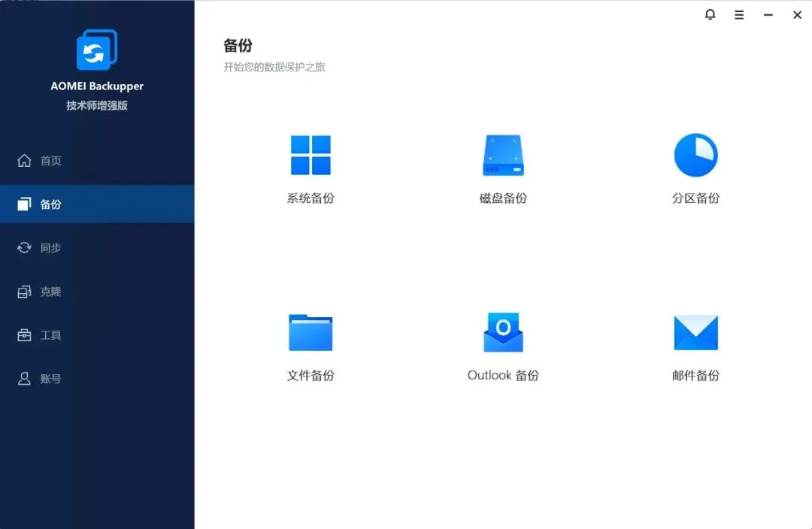
Task: Switch to the 同步 sidebar label
Action: (51, 247)
